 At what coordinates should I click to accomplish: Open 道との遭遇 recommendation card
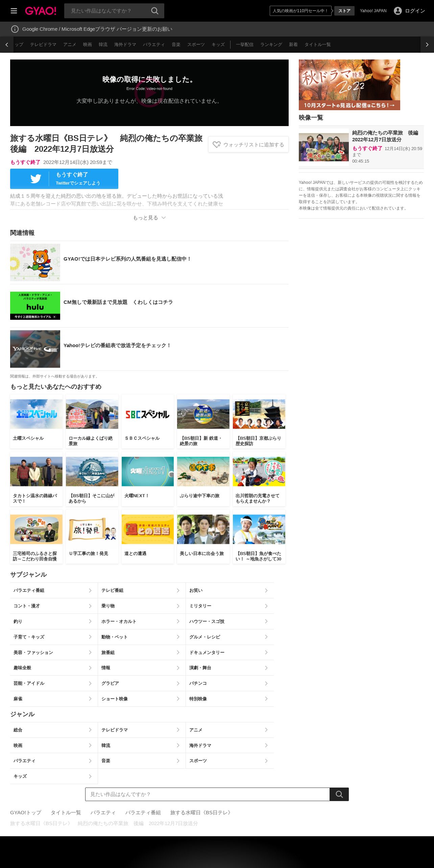[148, 537]
